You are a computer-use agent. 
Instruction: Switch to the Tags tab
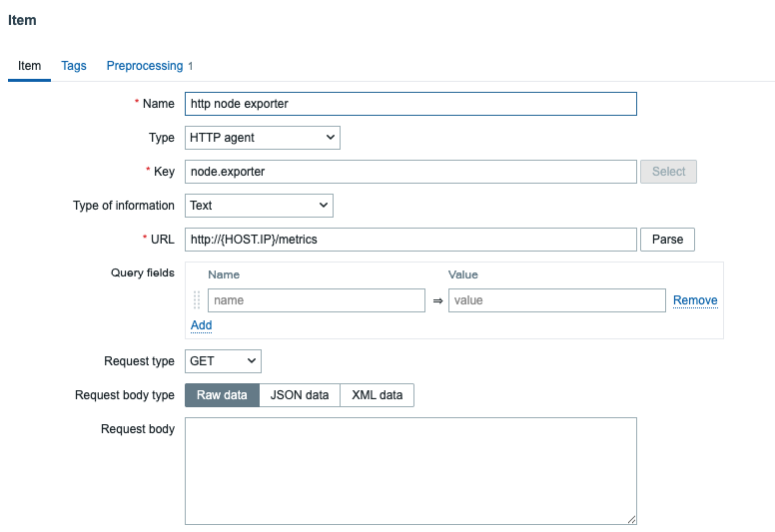(74, 66)
